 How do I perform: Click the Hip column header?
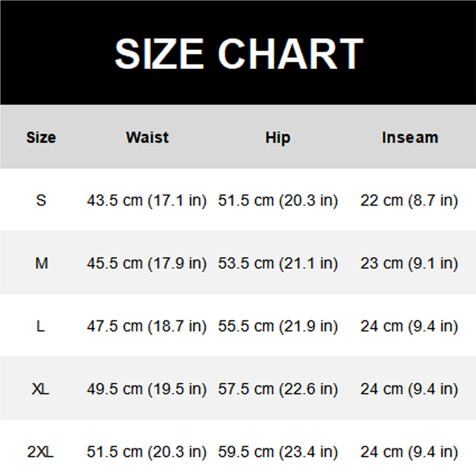[x=277, y=137]
